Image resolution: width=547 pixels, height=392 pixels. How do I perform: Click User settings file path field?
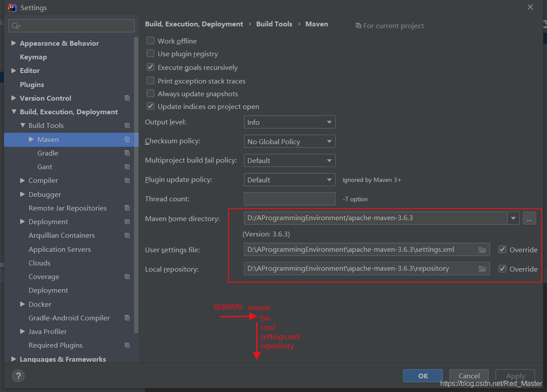click(x=367, y=250)
